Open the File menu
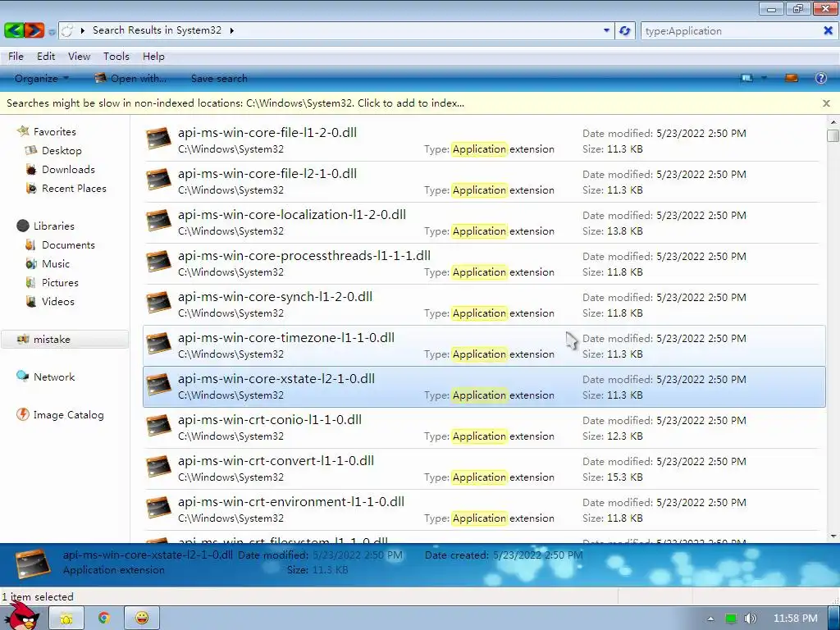840x630 pixels. [16, 57]
